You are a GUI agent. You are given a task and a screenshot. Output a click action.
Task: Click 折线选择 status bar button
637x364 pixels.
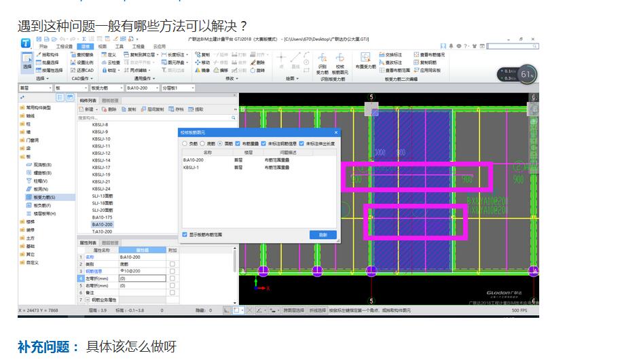318,310
